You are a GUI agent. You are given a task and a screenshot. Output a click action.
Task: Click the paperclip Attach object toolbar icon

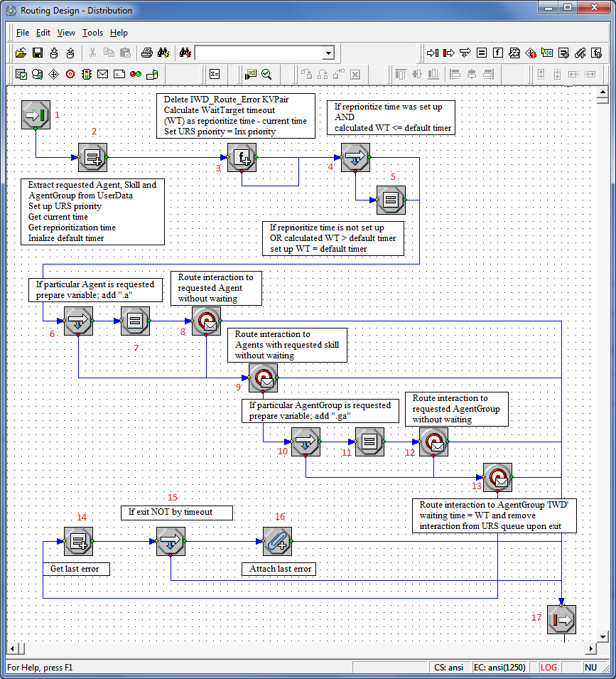[580, 53]
